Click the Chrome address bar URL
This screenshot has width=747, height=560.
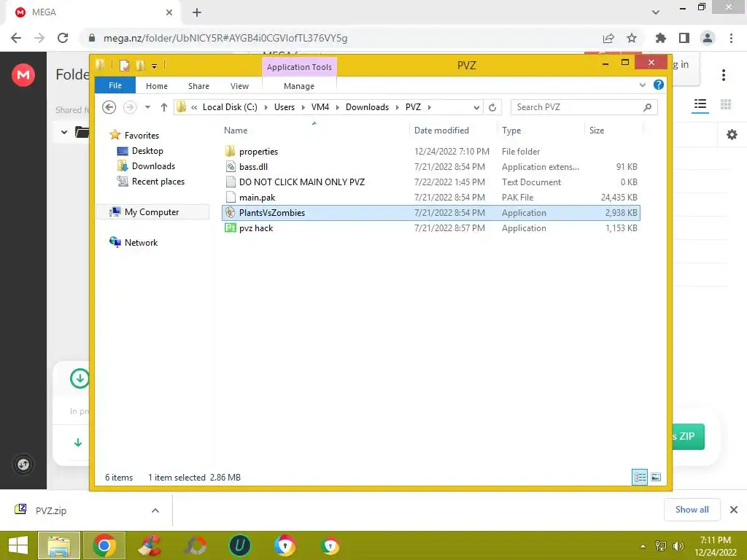[x=225, y=38]
